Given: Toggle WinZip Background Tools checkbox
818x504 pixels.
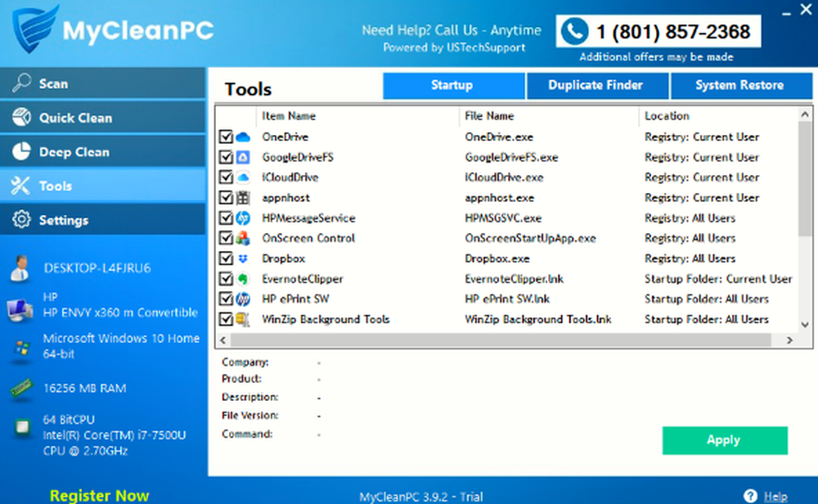Looking at the screenshot, I should tap(226, 319).
